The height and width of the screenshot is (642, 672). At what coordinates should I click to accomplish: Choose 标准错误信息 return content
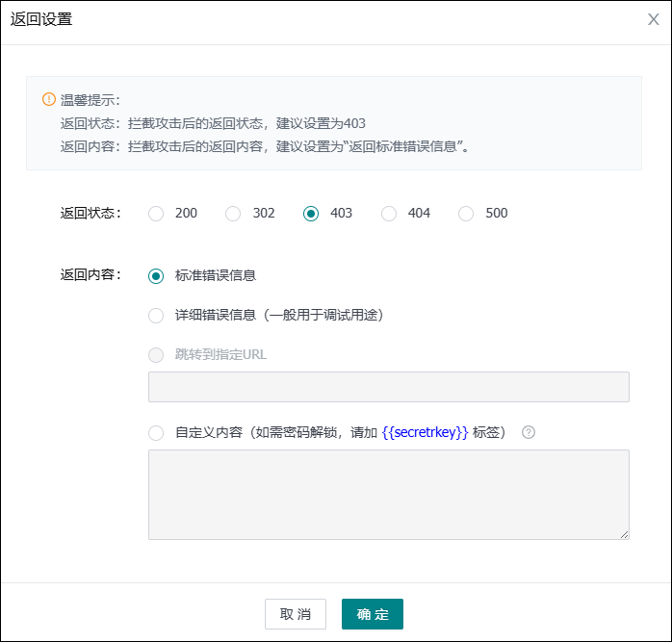pyautogui.click(x=156, y=276)
